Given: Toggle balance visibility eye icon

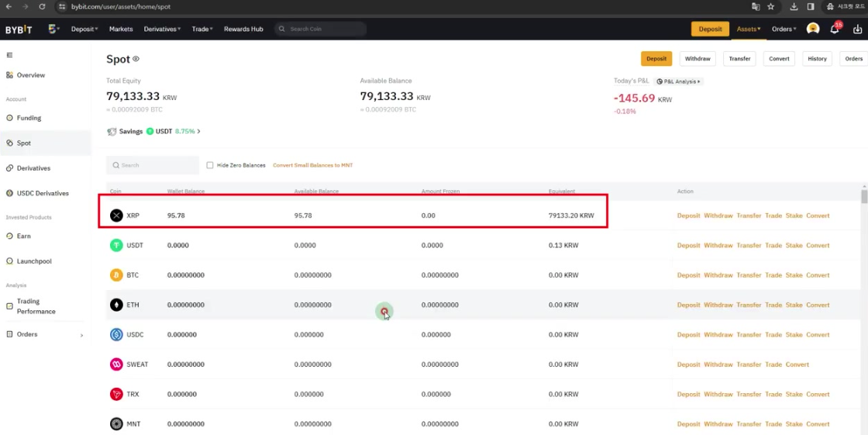Looking at the screenshot, I should pyautogui.click(x=136, y=59).
